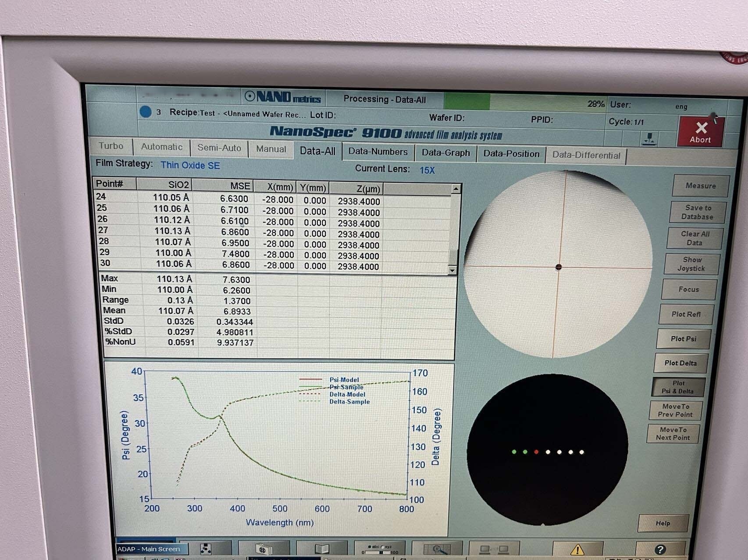Click the 110.00 Å value in row 29

(x=173, y=253)
